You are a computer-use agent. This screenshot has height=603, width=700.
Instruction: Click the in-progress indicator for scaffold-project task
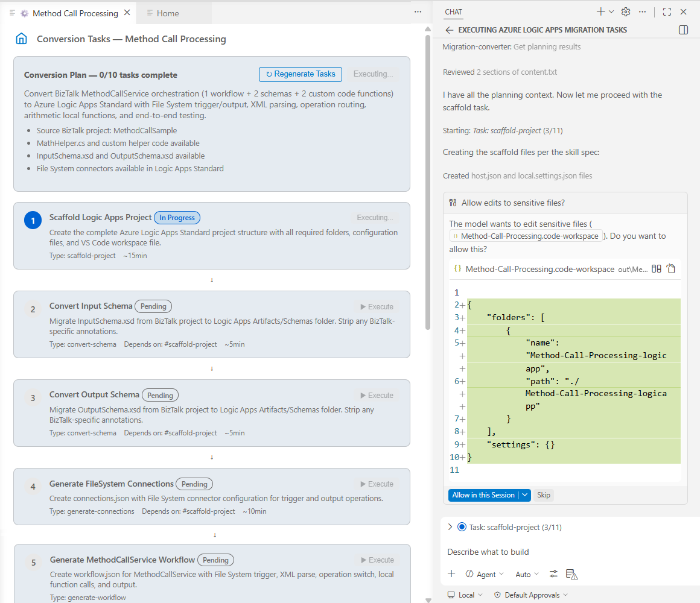point(462,527)
